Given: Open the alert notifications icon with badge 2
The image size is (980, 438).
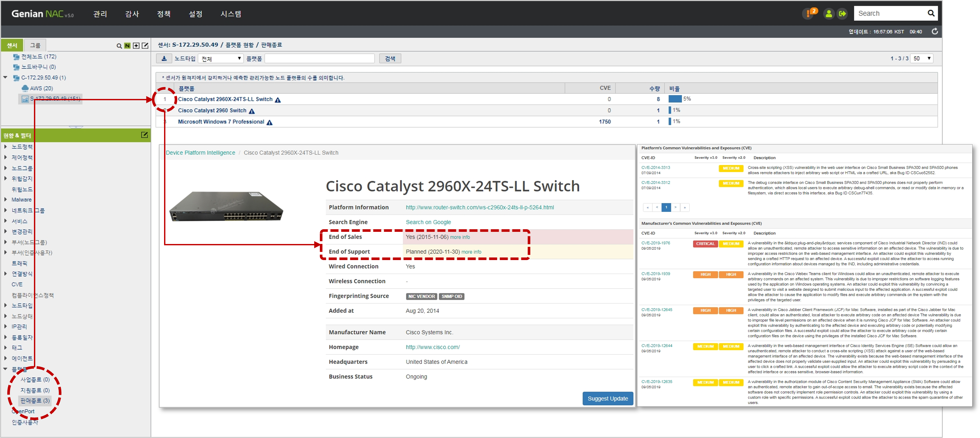Looking at the screenshot, I should click(x=809, y=14).
